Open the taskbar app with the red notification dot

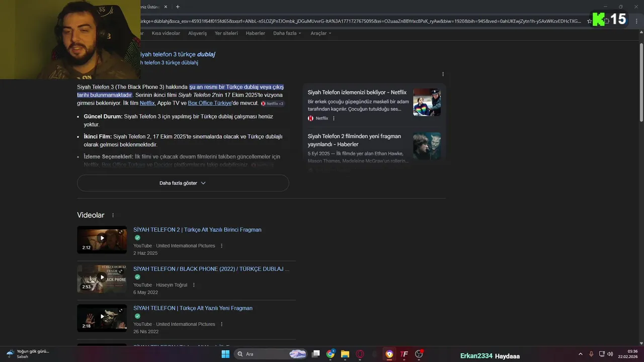click(419, 354)
